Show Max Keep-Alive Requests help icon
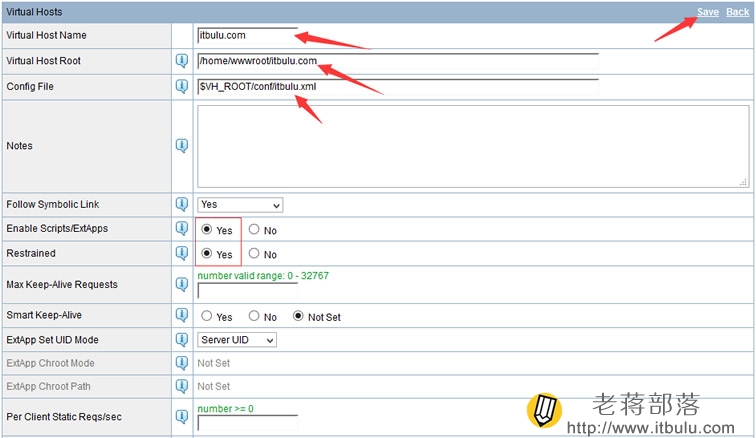This screenshot has height=438, width=756. click(x=182, y=284)
